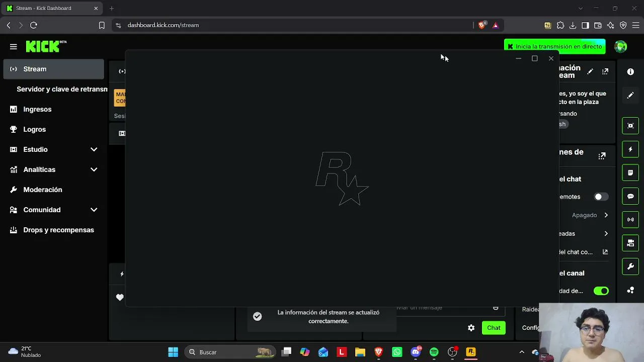Toggle the wrench tools panel icon
644x362 pixels.
pyautogui.click(x=630, y=266)
